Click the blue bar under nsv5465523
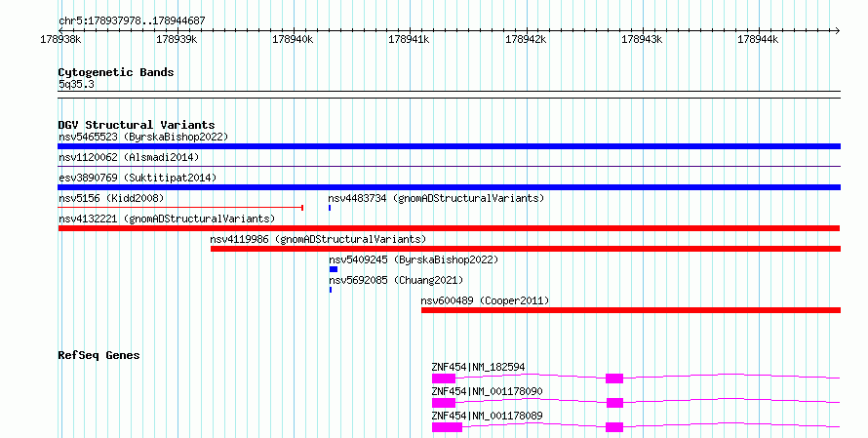Image resolution: width=868 pixels, height=438 pixels. pyautogui.click(x=449, y=146)
